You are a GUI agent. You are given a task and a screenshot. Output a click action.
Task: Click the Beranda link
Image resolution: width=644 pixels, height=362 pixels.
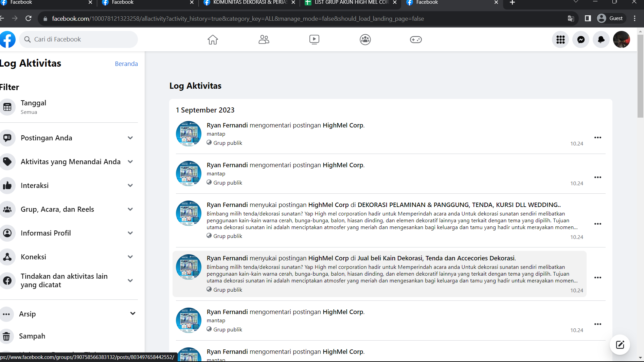(x=126, y=64)
